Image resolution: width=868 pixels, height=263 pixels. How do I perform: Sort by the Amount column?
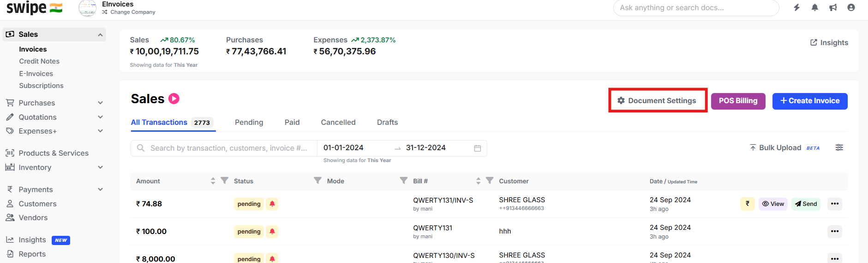pos(213,181)
